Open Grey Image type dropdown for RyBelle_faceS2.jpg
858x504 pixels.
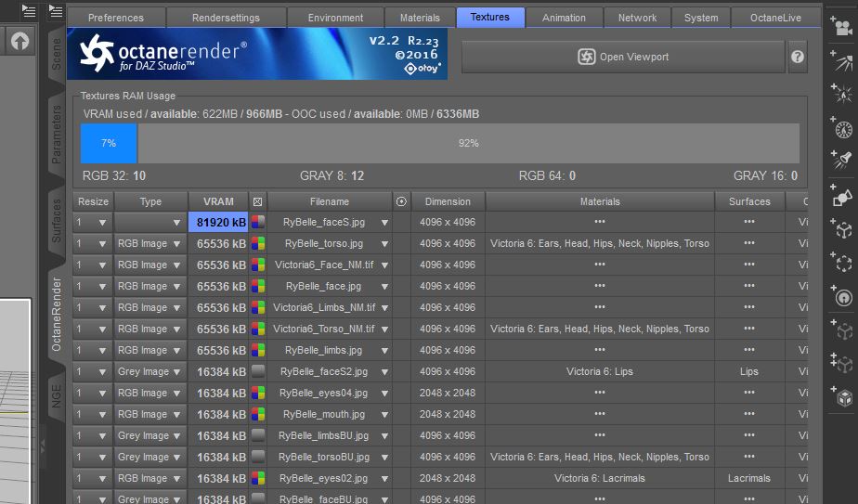tap(150, 371)
